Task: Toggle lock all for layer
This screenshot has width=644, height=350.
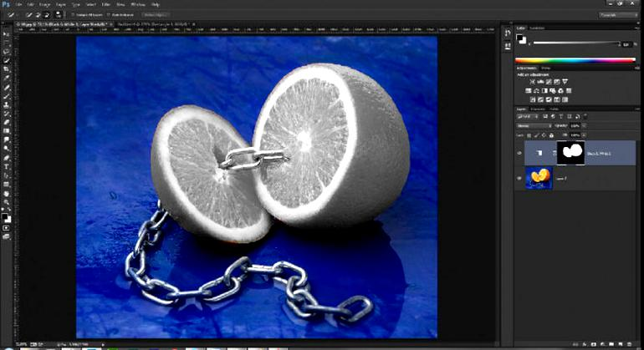Action: click(x=551, y=135)
